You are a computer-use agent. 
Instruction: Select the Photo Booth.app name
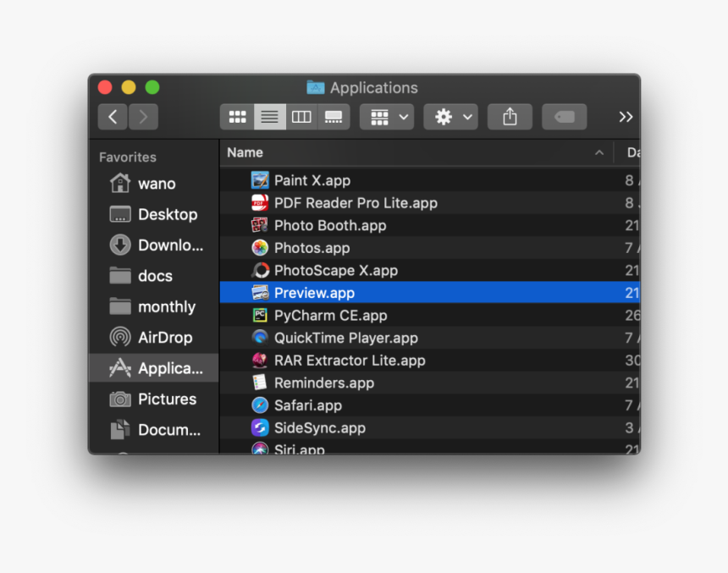click(x=330, y=225)
